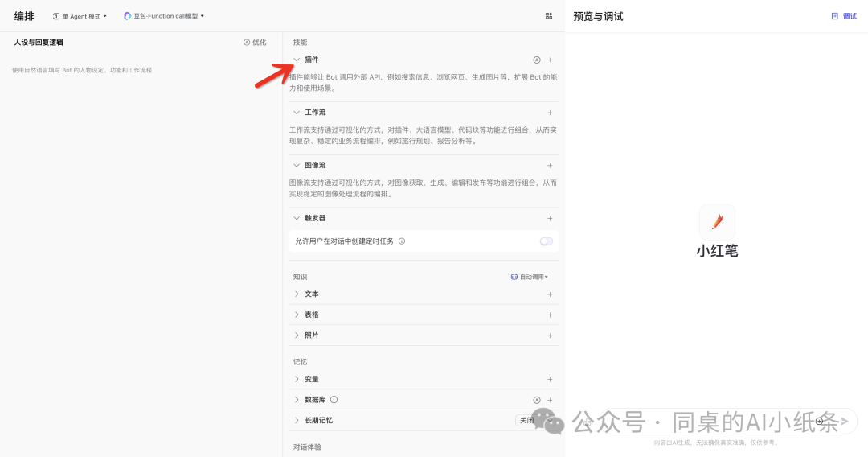Click the 小红笔 bot avatar icon
This screenshot has height=457, width=868.
(x=717, y=222)
